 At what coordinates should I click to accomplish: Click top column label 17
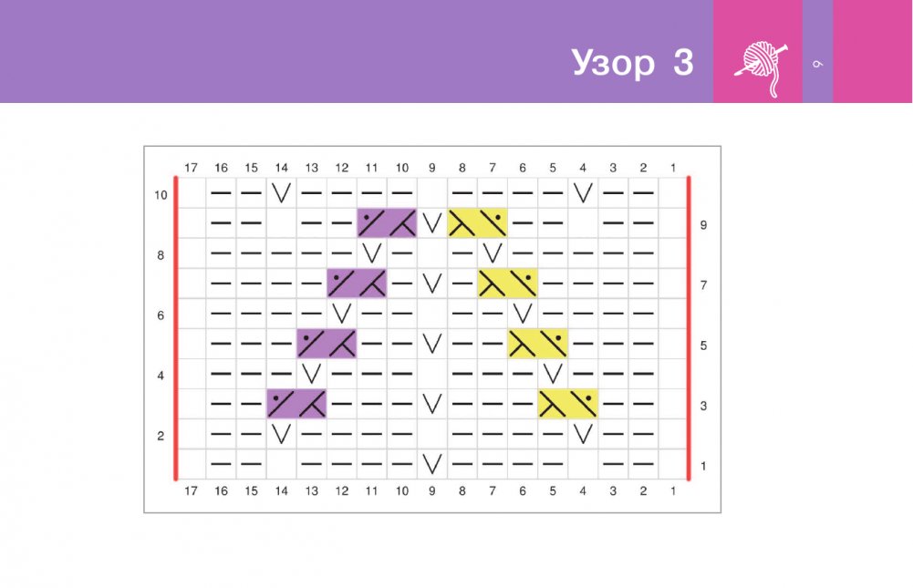[x=191, y=168]
